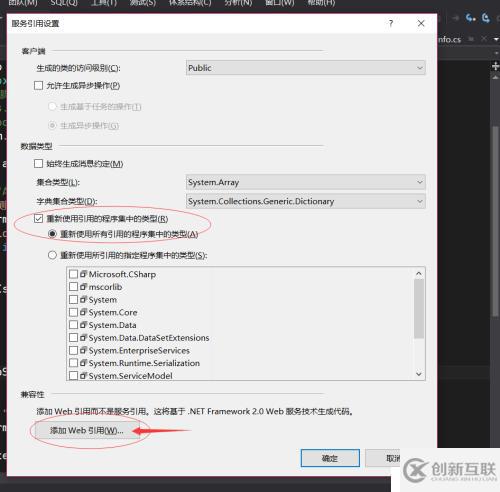Click the assembly icon beside System.Runtime.Serialization

coord(83,363)
